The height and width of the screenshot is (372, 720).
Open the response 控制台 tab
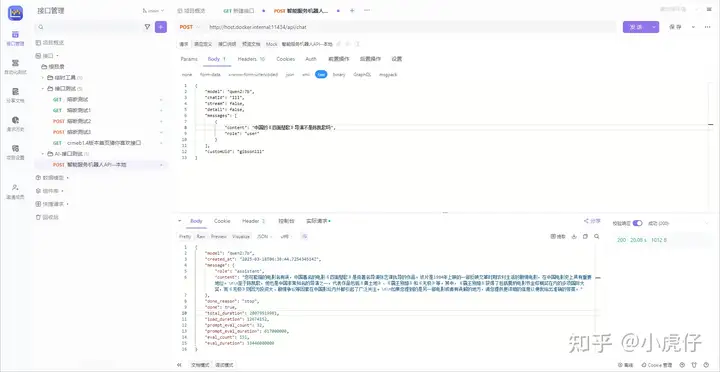[286, 221]
